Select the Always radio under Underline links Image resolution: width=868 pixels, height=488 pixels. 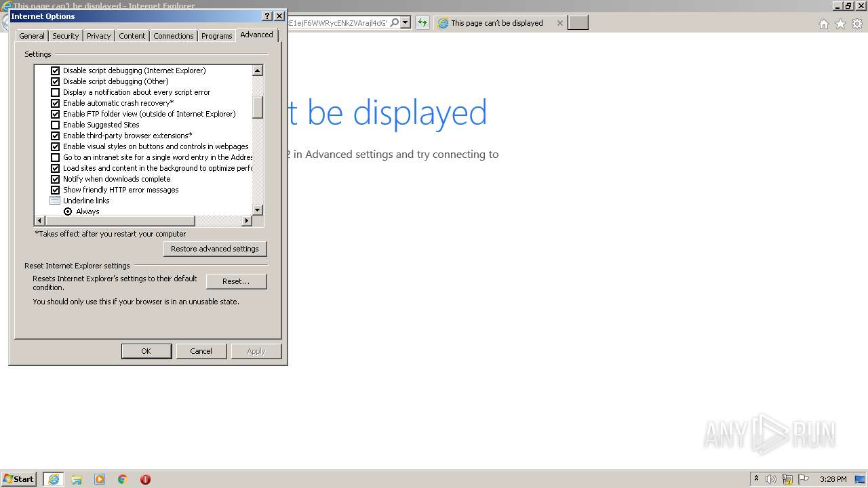point(68,211)
